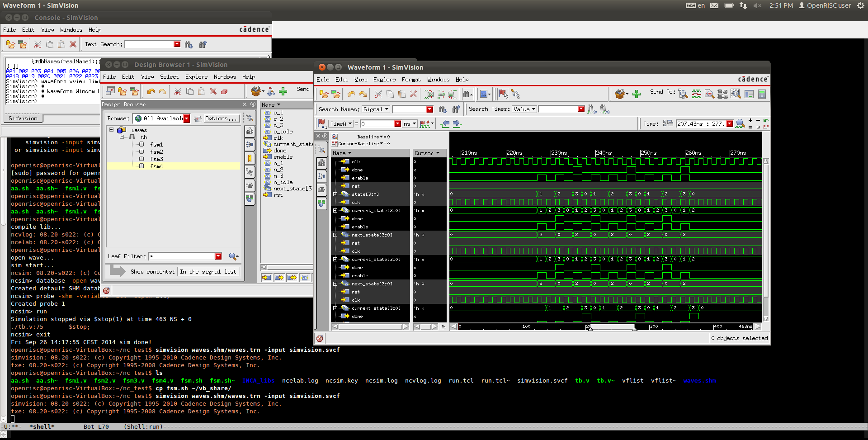This screenshot has height=440, width=868.
Task: Click zoom full magnifier next to Time range
Action: pos(740,124)
